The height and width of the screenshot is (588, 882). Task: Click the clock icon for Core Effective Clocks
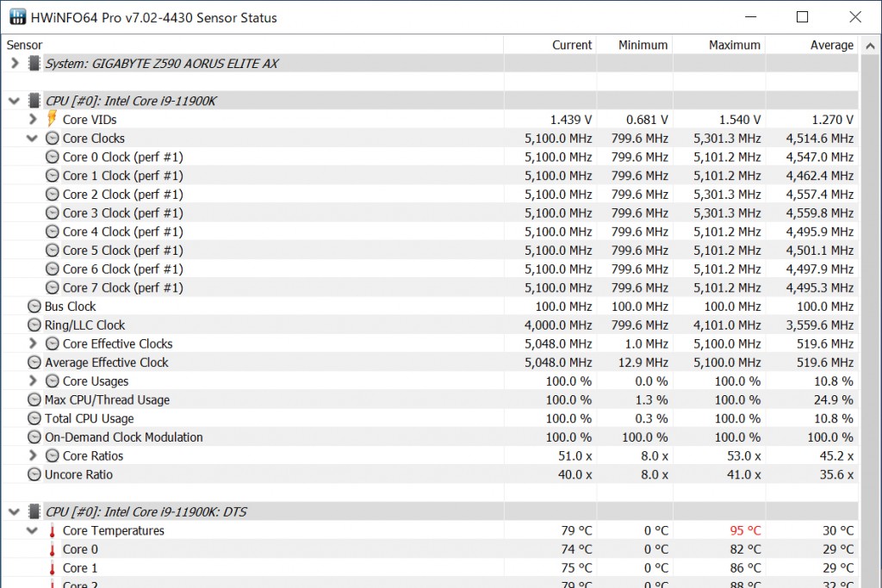coord(53,344)
